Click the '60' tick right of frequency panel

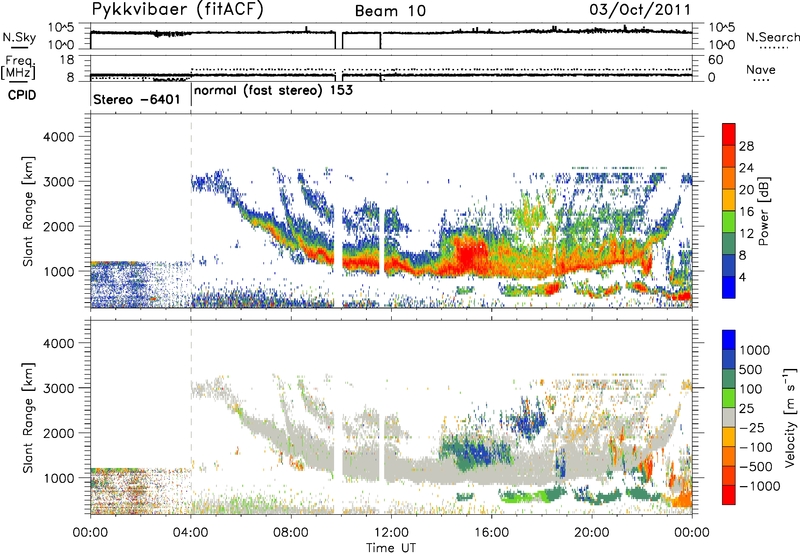(x=715, y=60)
